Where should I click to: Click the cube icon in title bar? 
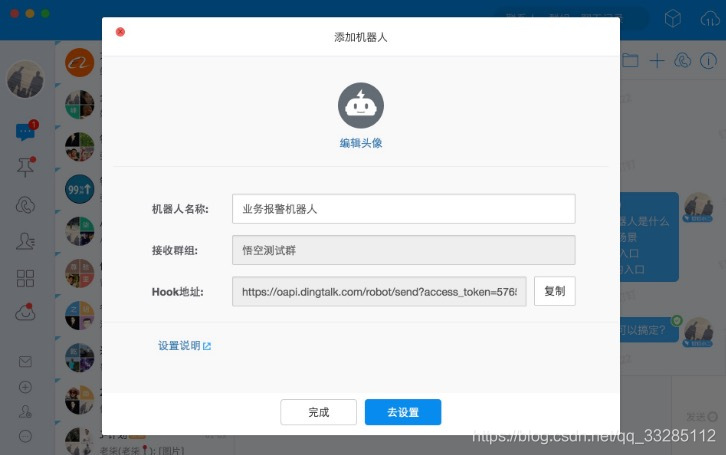pyautogui.click(x=673, y=19)
